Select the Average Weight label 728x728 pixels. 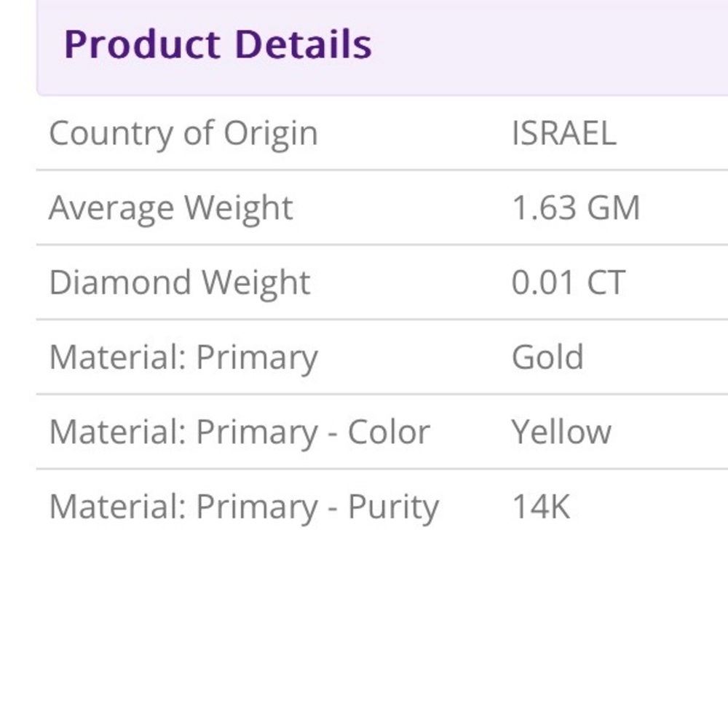[171, 208]
